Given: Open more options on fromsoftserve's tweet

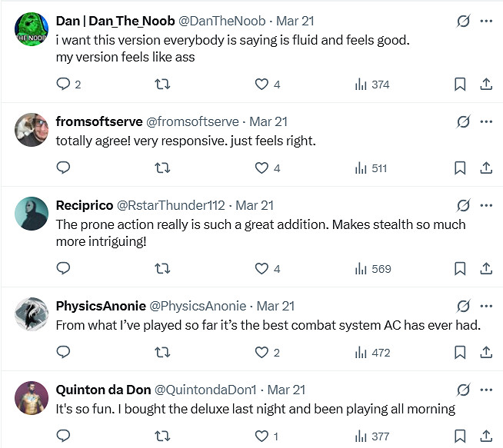Looking at the screenshot, I should (486, 121).
